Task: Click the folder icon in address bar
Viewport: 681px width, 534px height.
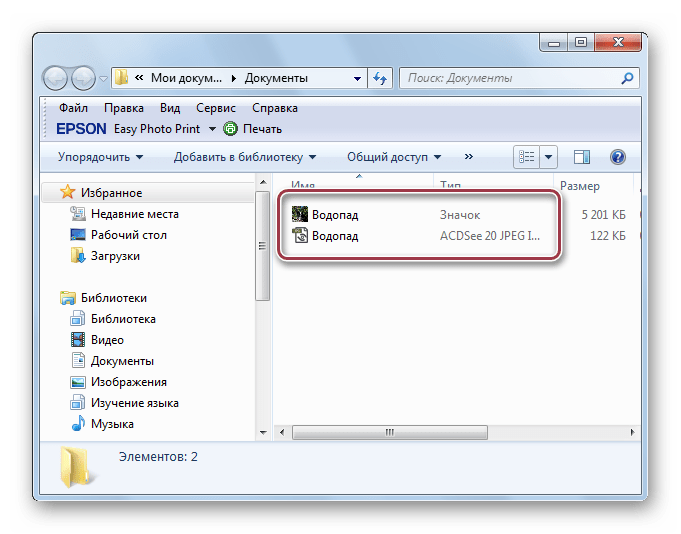Action: pos(121,78)
